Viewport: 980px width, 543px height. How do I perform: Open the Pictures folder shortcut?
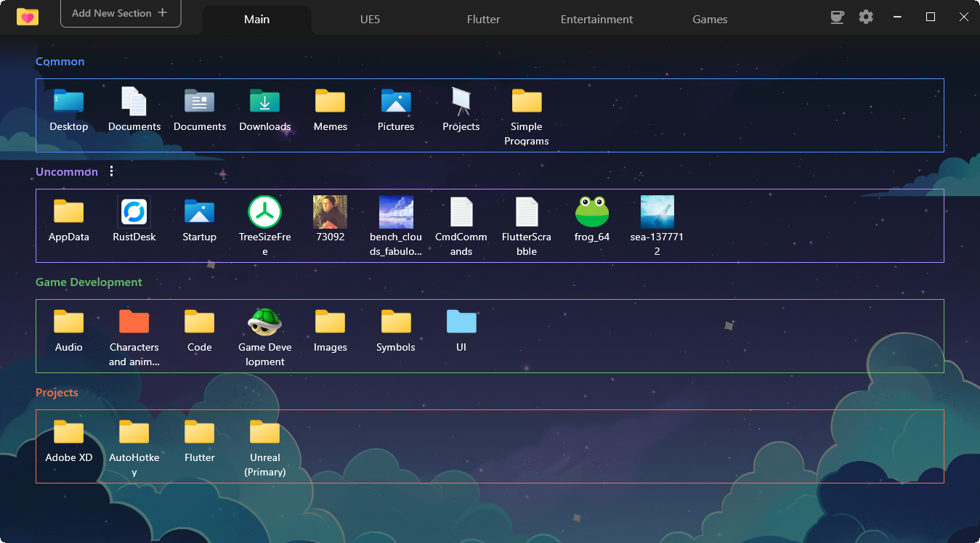396,111
